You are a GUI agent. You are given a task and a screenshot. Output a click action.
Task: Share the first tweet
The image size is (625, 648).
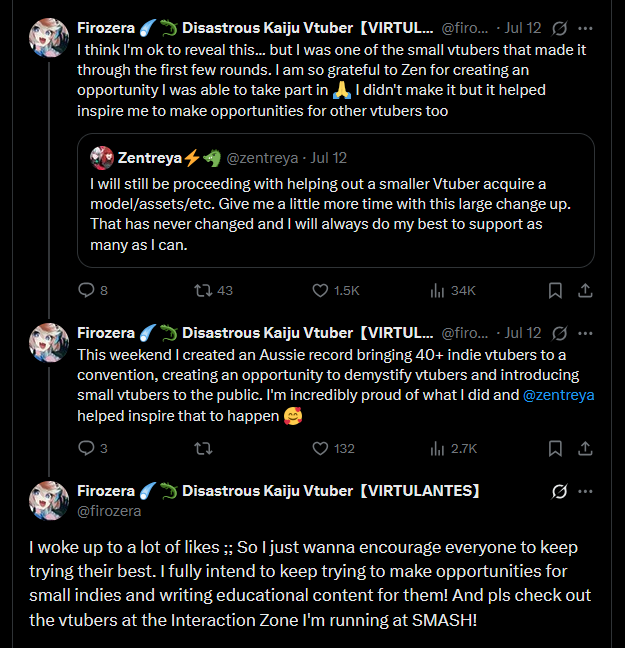coord(586,290)
